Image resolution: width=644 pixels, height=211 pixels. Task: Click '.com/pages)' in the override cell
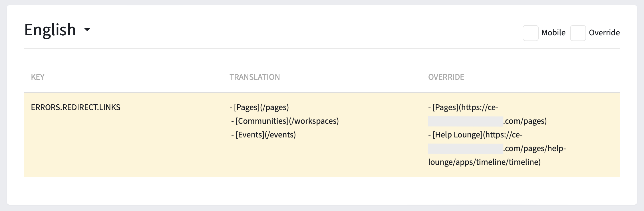[525, 121]
